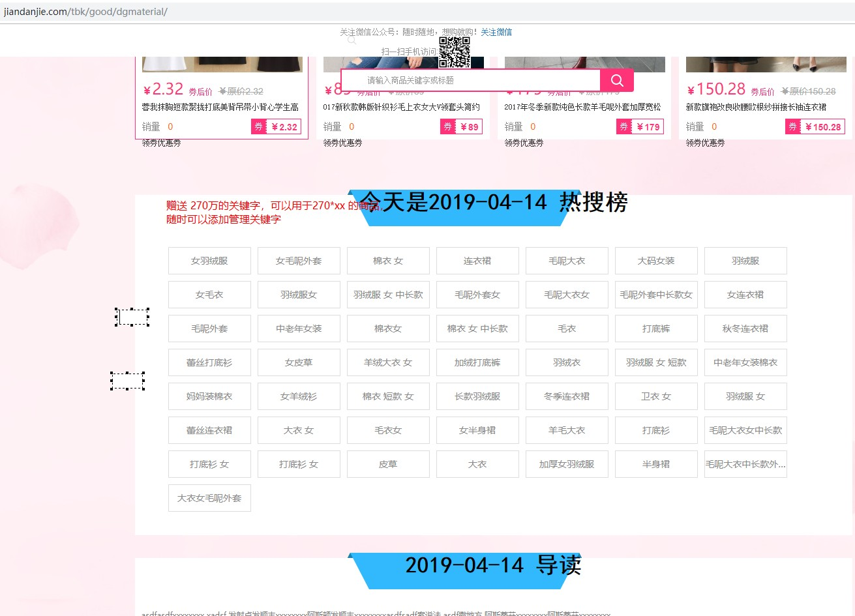Screen dimensions: 855x616
Task: Click the 秋冬连衣裙 keyword tag
Action: tap(745, 329)
